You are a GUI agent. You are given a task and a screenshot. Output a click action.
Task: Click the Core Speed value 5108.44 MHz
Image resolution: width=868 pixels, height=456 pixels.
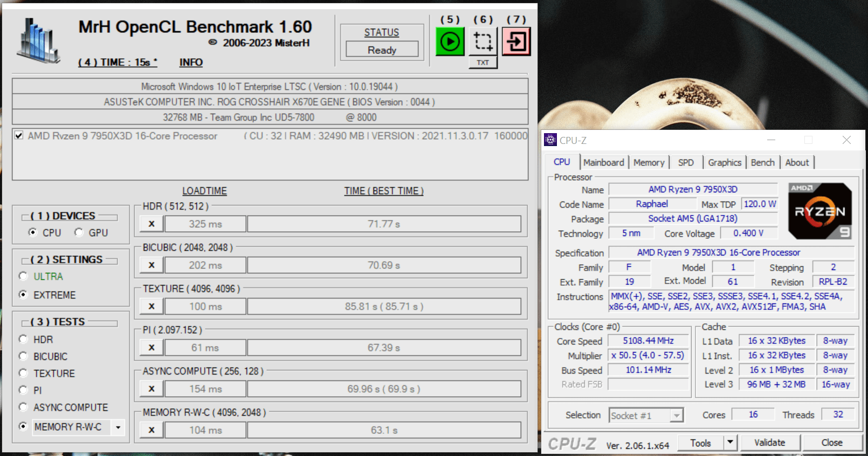[648, 341]
